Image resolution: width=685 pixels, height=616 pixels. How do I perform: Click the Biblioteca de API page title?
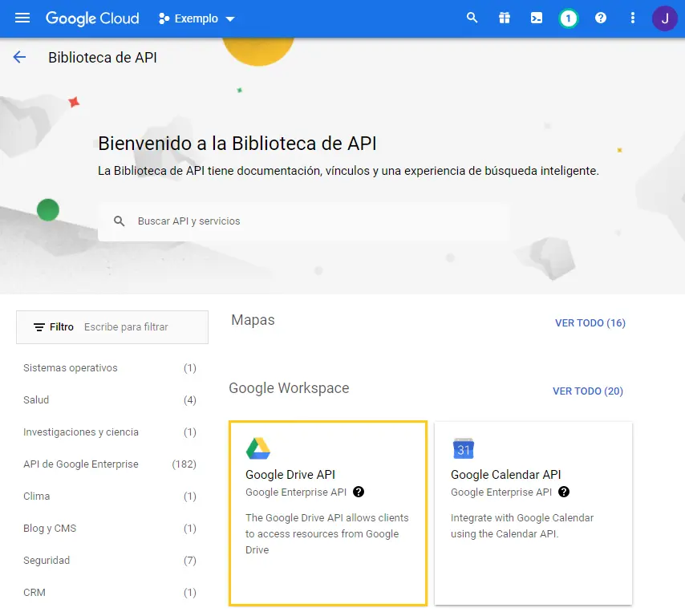103,57
